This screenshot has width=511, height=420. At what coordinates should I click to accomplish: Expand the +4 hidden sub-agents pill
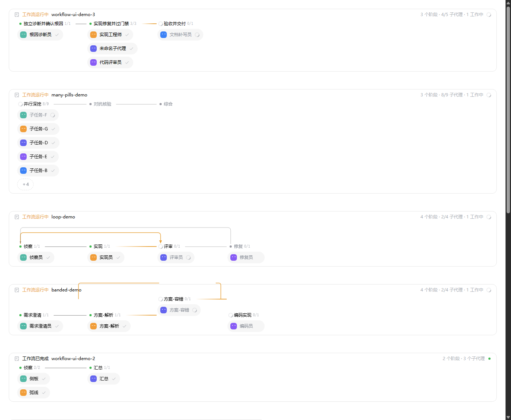[26, 184]
